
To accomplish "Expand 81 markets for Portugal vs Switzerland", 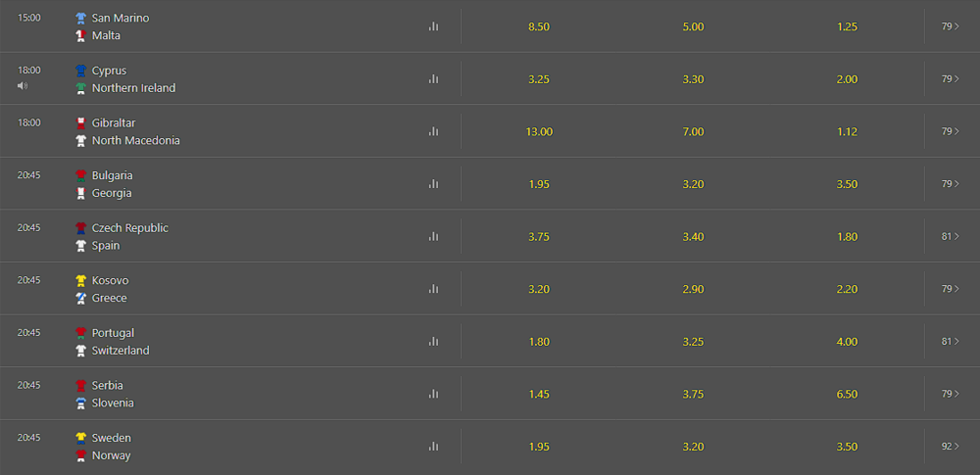I will [950, 341].
